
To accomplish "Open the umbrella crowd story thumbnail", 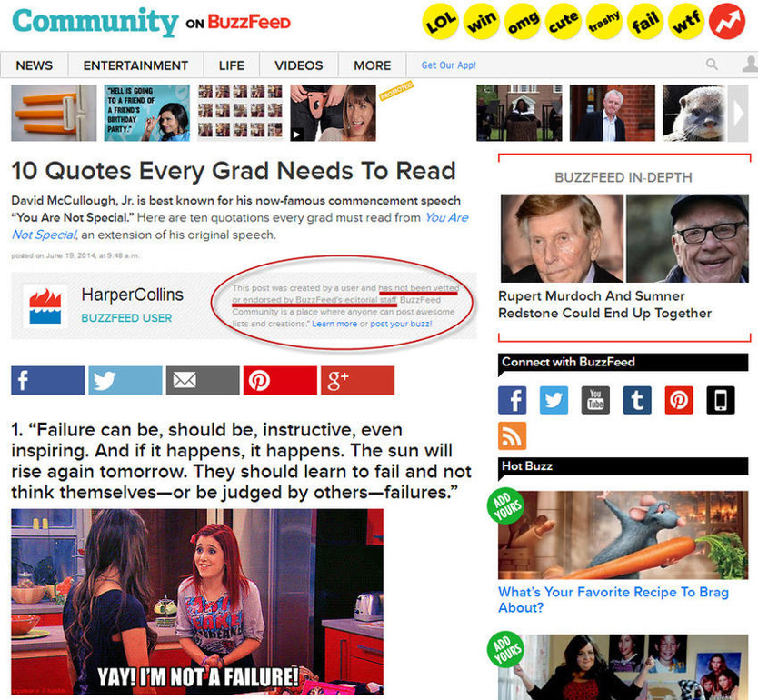I will click(519, 113).
